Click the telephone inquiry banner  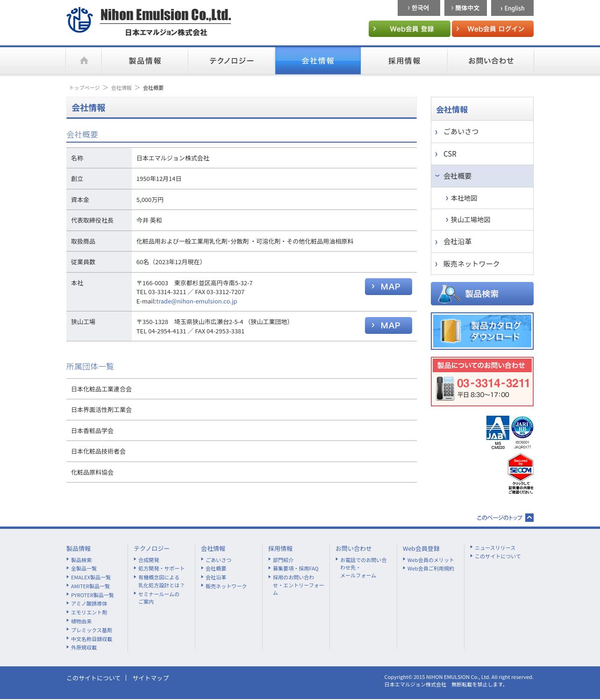pyautogui.click(x=482, y=382)
